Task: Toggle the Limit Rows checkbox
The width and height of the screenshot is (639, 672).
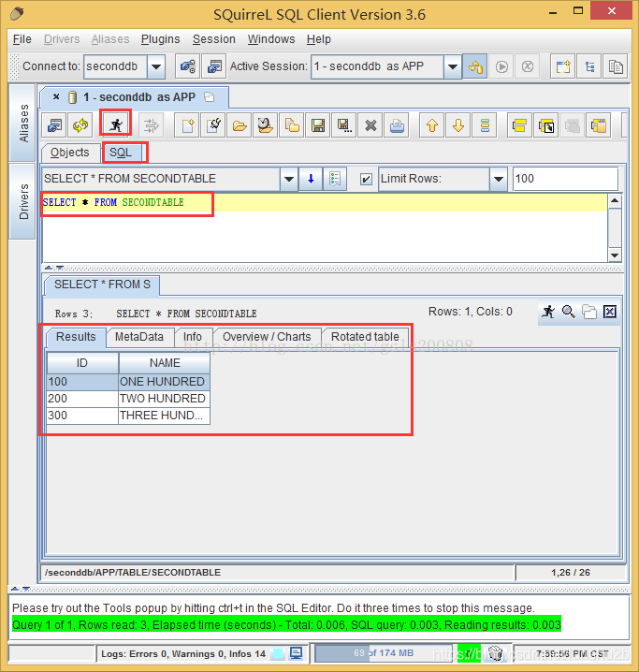Action: (366, 179)
